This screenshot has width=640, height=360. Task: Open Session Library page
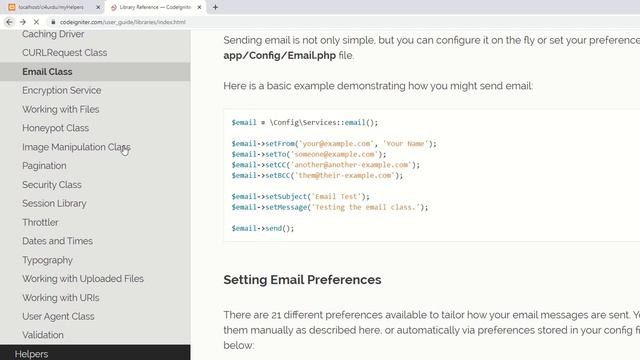(54, 203)
